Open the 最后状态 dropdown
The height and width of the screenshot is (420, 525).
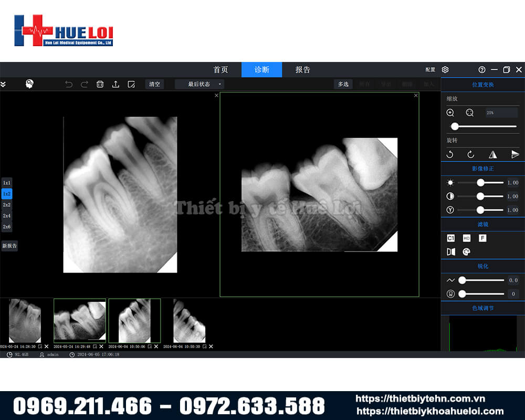point(199,84)
